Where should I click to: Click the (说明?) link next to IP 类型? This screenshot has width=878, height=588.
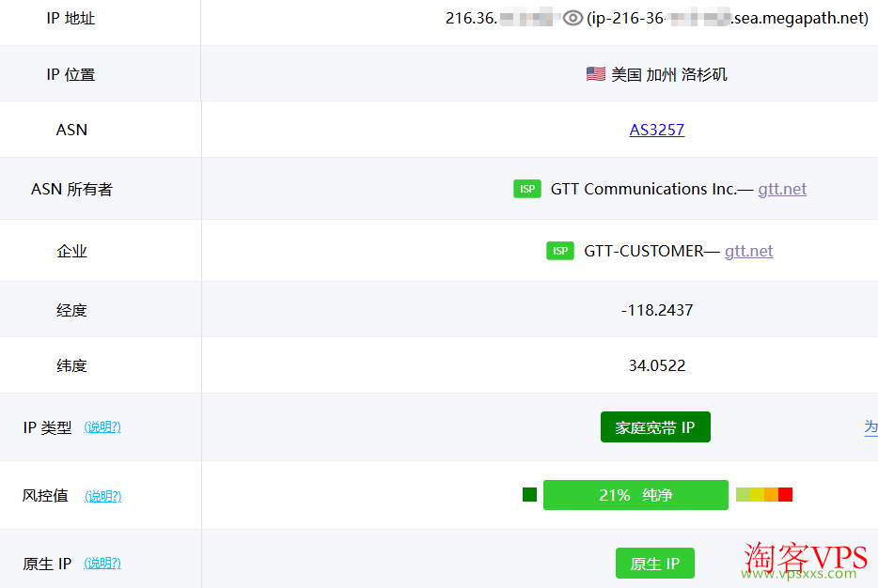click(x=102, y=426)
